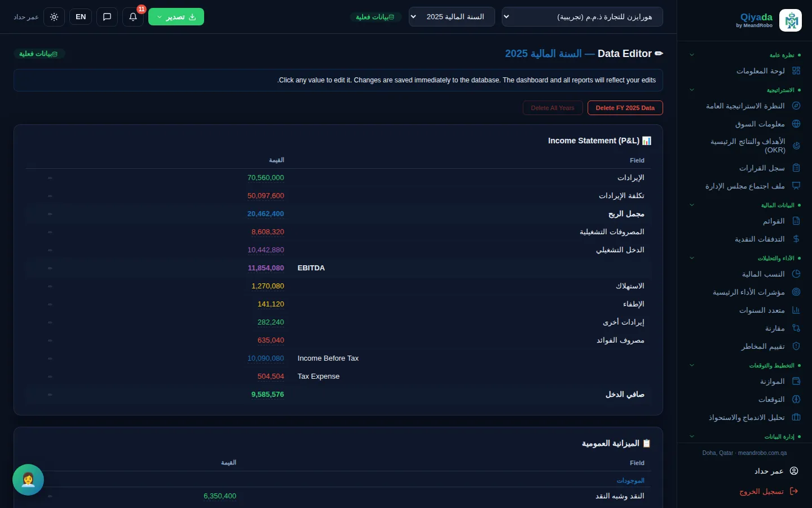Go to تحليل الاندماج والاستحواذ in sidebar
This screenshot has width=812, height=508.
click(744, 417)
